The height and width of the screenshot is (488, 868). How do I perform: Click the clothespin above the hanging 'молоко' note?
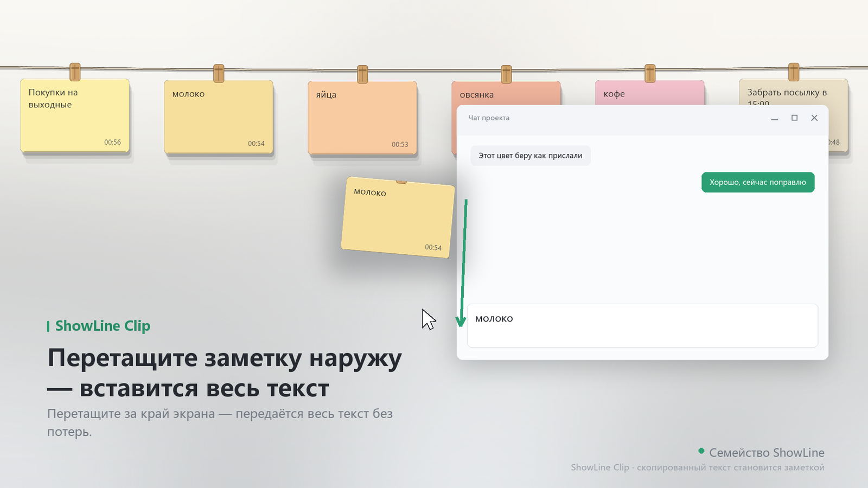coord(219,73)
